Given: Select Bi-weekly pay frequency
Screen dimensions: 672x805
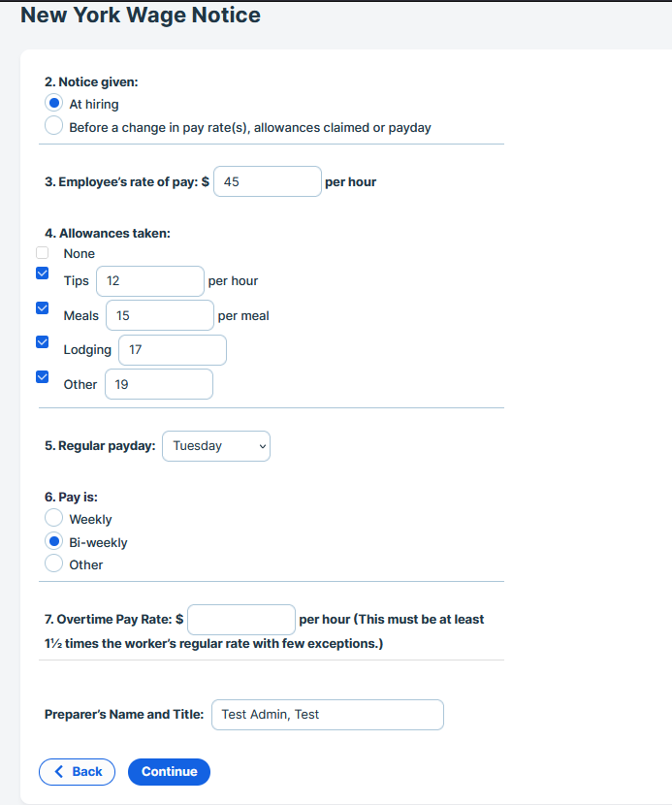Looking at the screenshot, I should tap(54, 541).
